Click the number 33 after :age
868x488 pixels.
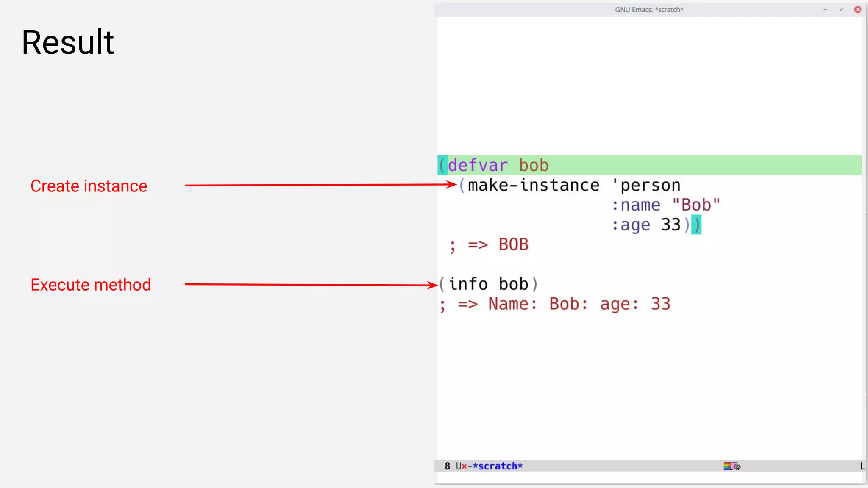tap(671, 225)
